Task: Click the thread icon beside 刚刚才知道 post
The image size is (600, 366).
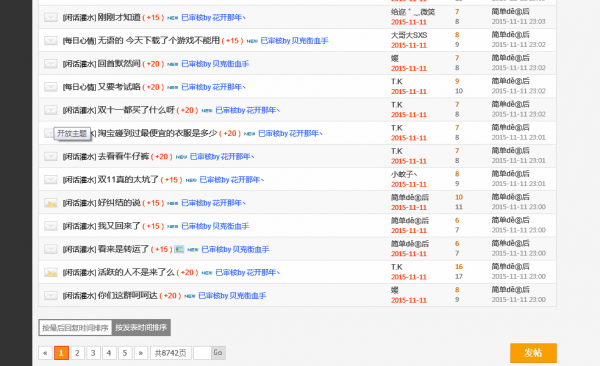Action: [x=51, y=17]
